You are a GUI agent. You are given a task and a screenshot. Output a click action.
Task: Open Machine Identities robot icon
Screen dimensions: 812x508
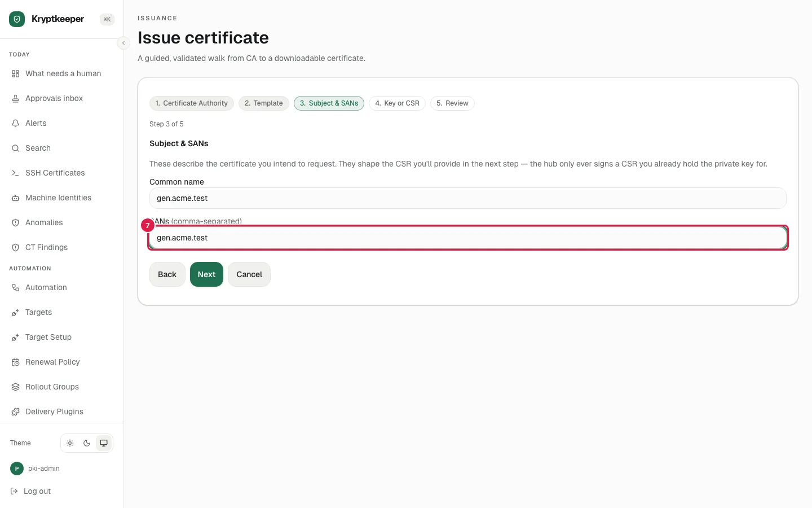[16, 198]
